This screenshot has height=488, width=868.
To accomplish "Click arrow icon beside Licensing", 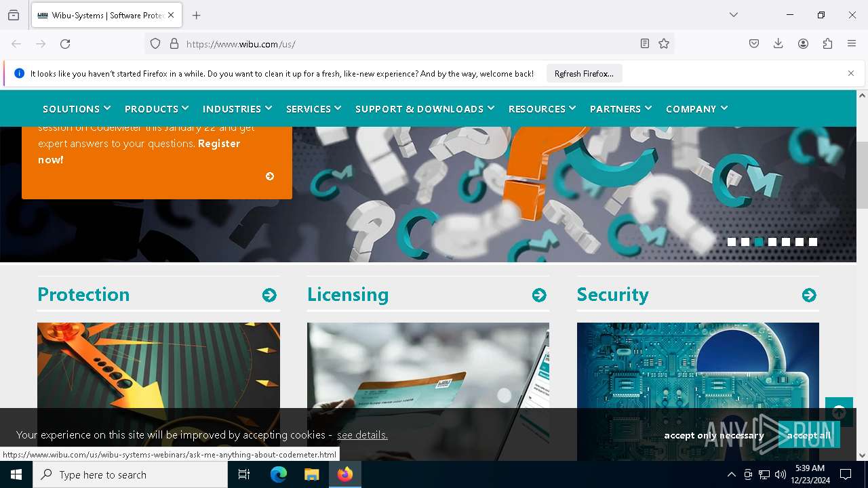I will coord(539,295).
